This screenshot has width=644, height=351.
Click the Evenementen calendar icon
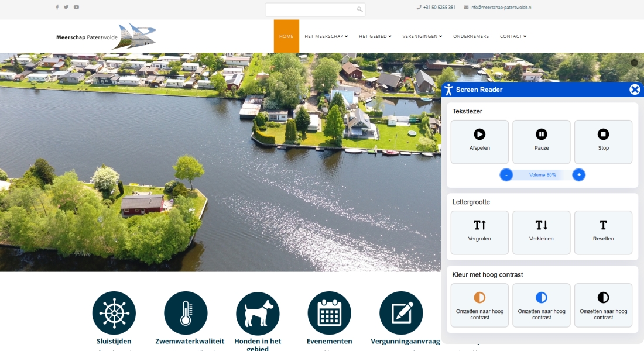pos(329,313)
